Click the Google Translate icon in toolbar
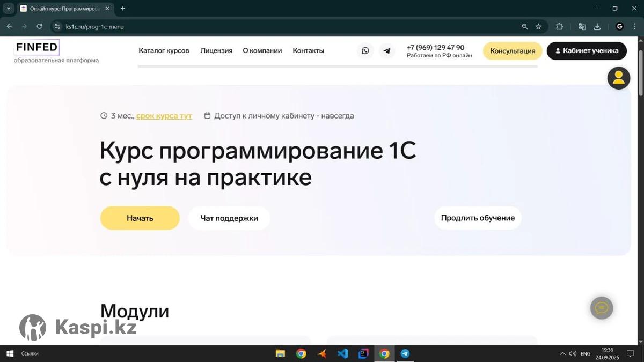This screenshot has height=362, width=644. [582, 26]
